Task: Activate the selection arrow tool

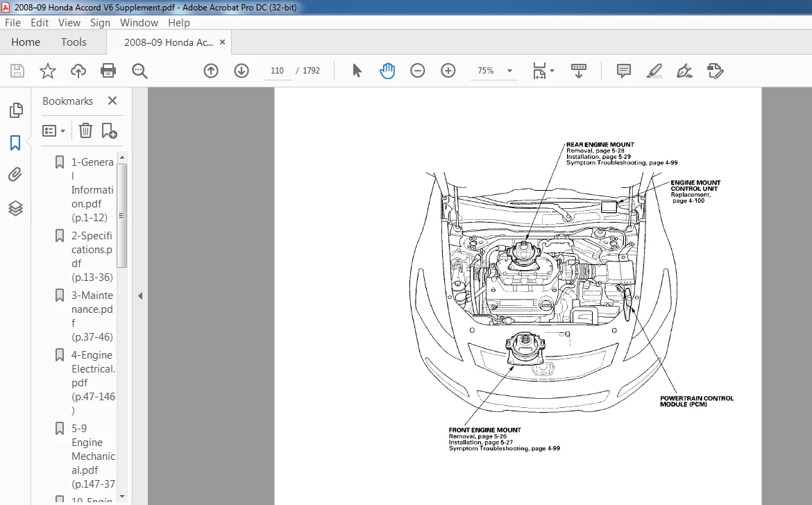Action: pos(357,71)
